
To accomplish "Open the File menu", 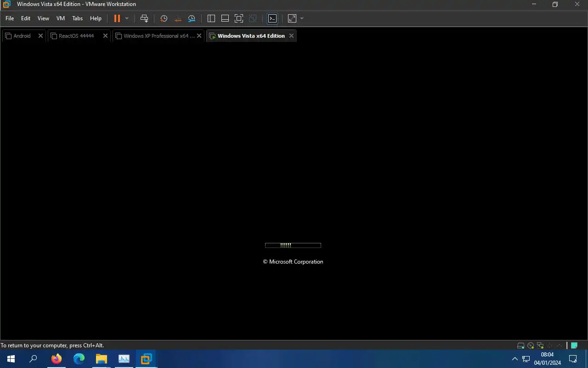I will pyautogui.click(x=10, y=18).
